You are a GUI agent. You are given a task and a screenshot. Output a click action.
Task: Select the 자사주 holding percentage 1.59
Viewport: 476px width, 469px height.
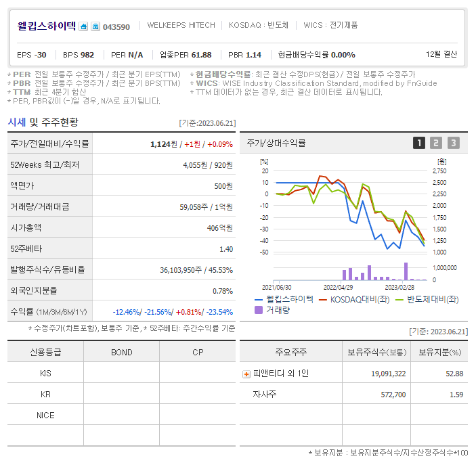pyautogui.click(x=456, y=395)
